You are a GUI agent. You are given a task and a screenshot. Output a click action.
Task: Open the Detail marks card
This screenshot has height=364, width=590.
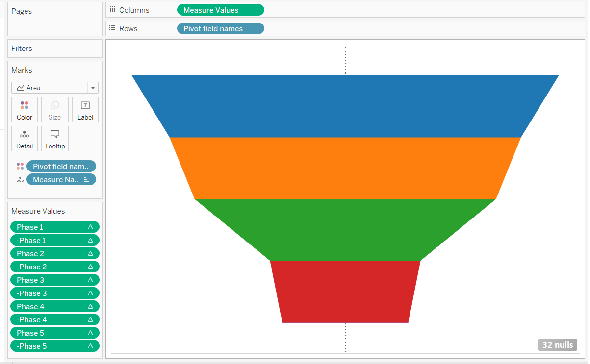pos(25,139)
